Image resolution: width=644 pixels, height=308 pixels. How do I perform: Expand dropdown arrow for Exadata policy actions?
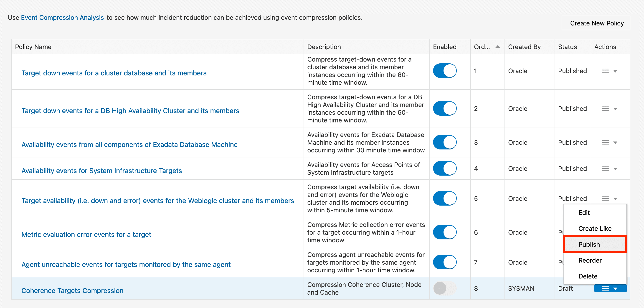pyautogui.click(x=615, y=143)
